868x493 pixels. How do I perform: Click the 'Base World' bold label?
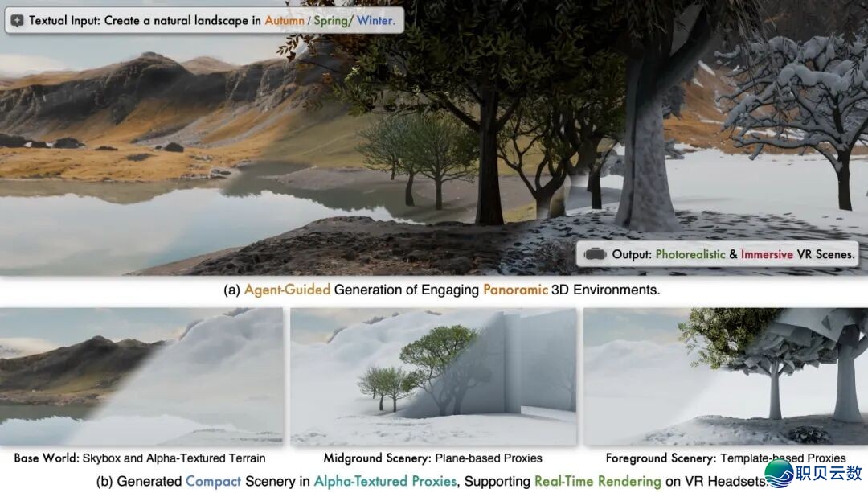(x=46, y=458)
